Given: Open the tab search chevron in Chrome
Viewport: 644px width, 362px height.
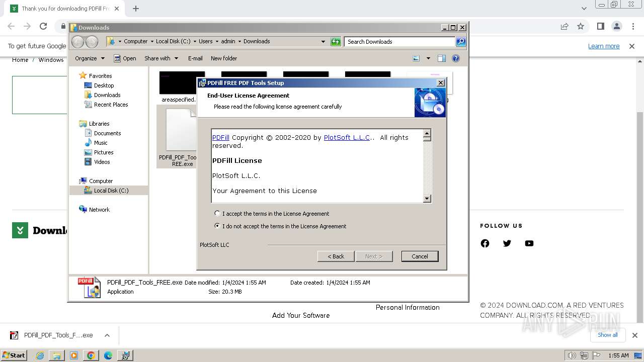Looking at the screenshot, I should click(584, 9).
